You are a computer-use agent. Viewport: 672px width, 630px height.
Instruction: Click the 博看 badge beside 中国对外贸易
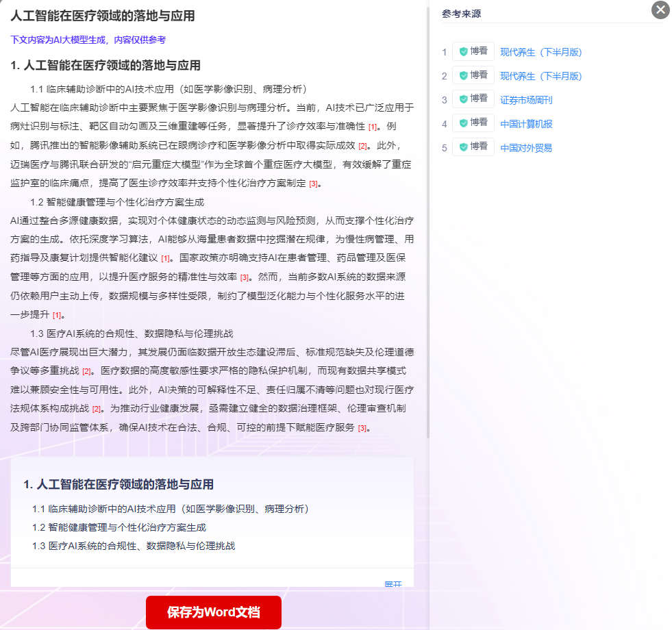pyautogui.click(x=473, y=147)
